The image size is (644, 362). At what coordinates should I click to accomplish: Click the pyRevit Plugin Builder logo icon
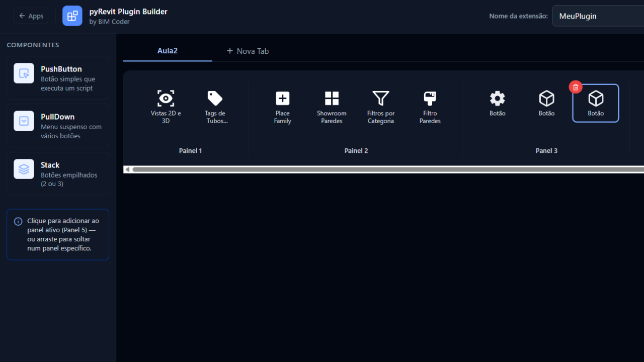(x=72, y=16)
